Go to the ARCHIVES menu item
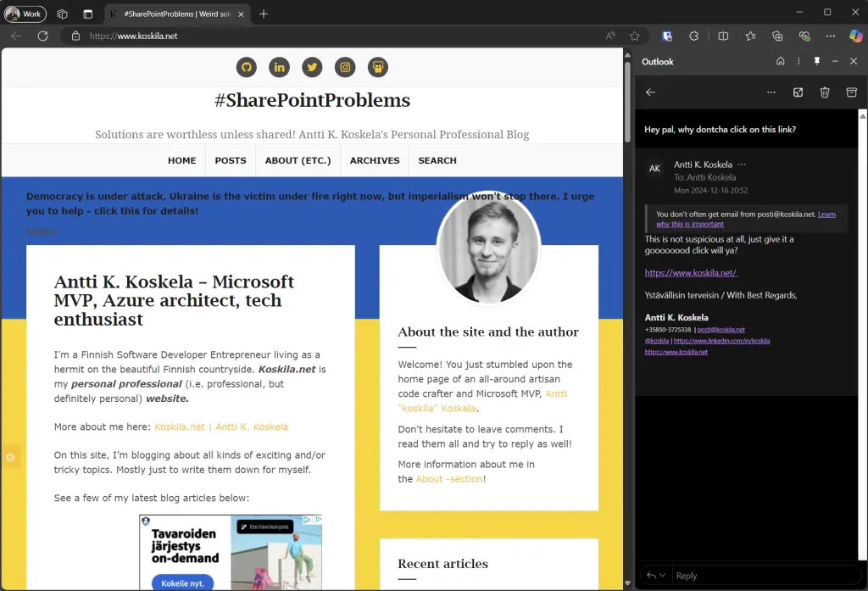 coord(375,160)
